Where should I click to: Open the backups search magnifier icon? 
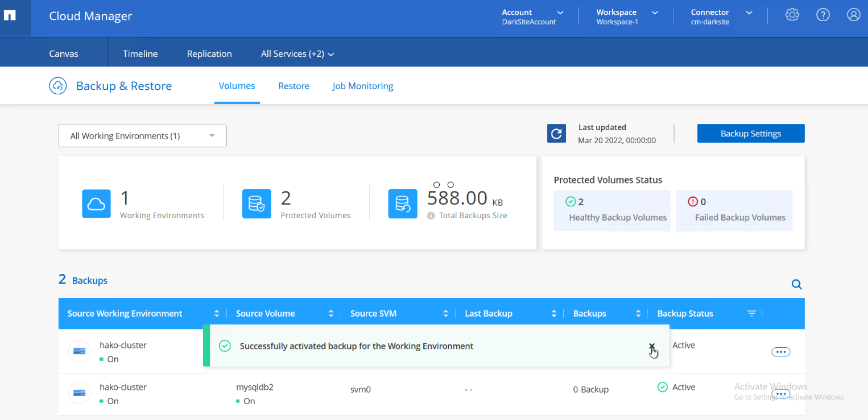coord(796,284)
